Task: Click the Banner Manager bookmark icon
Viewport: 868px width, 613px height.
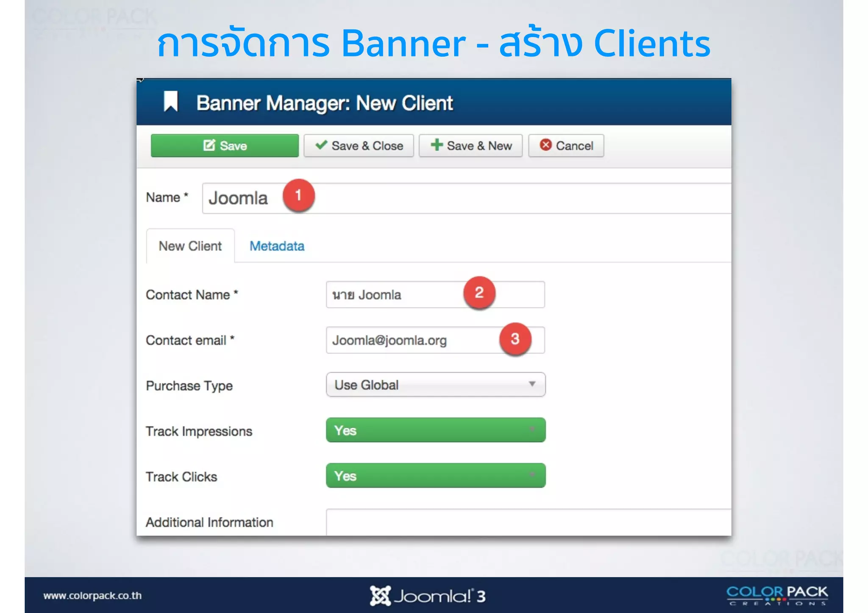Action: [171, 102]
